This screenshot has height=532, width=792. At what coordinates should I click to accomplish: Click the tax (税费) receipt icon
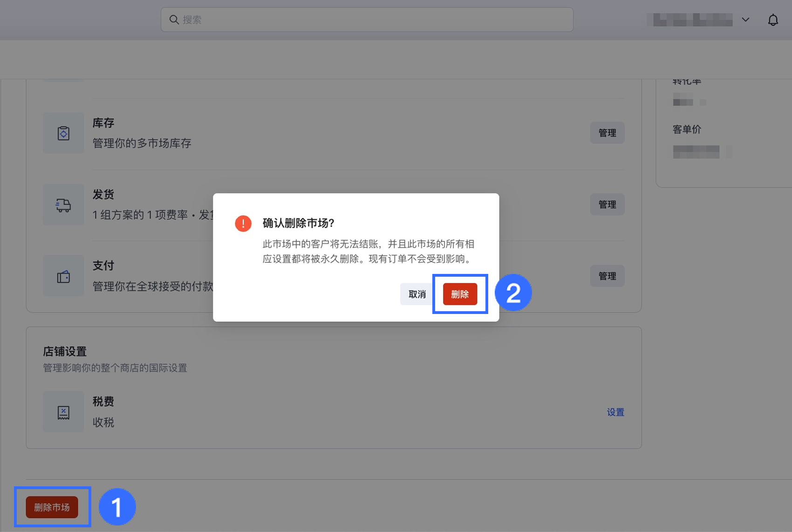click(x=63, y=412)
